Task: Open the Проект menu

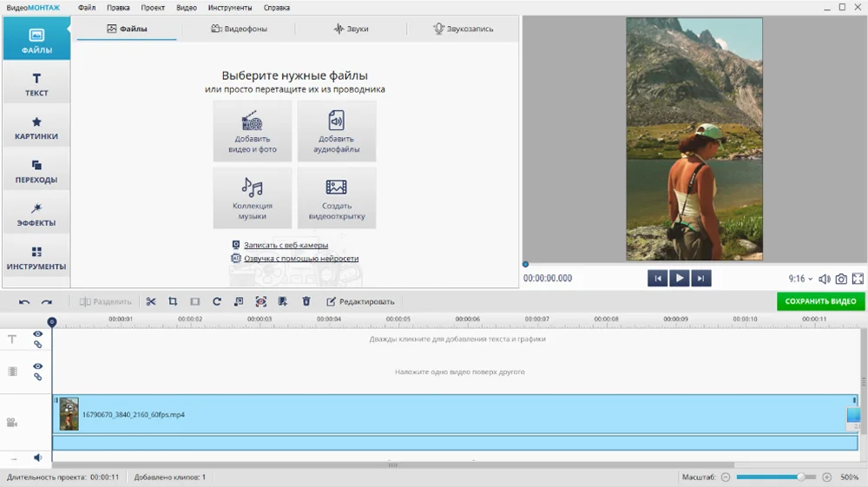Action: click(153, 8)
